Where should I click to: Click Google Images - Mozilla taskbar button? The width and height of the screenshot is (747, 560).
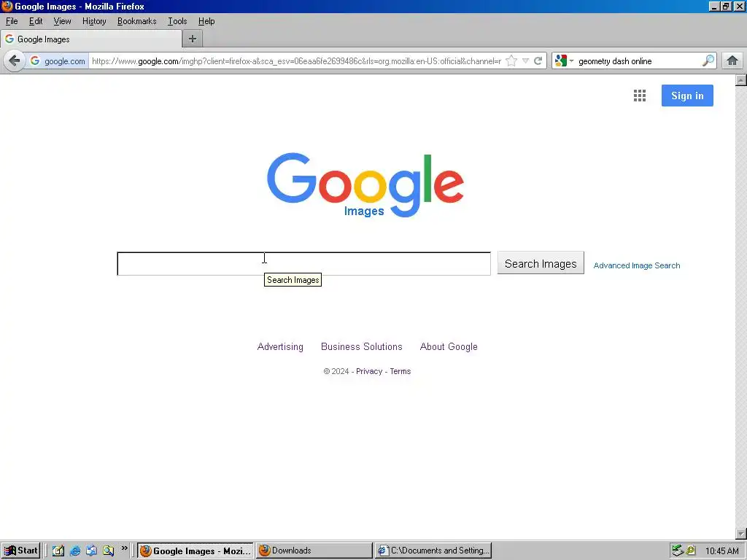point(196,551)
